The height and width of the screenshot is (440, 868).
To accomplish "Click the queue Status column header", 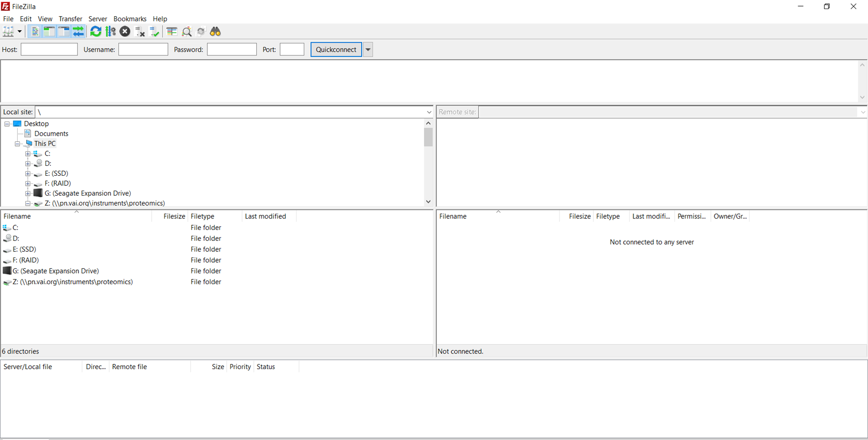I will click(x=277, y=367).
